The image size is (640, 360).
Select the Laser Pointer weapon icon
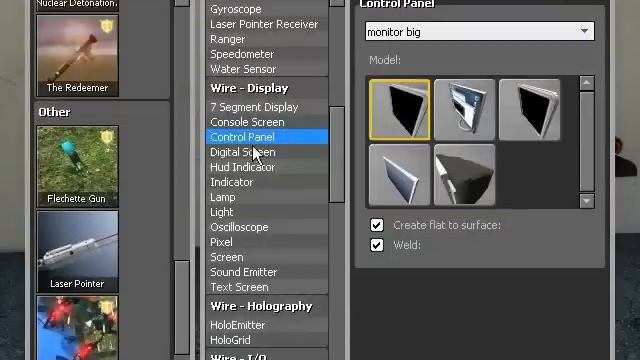pos(78,252)
